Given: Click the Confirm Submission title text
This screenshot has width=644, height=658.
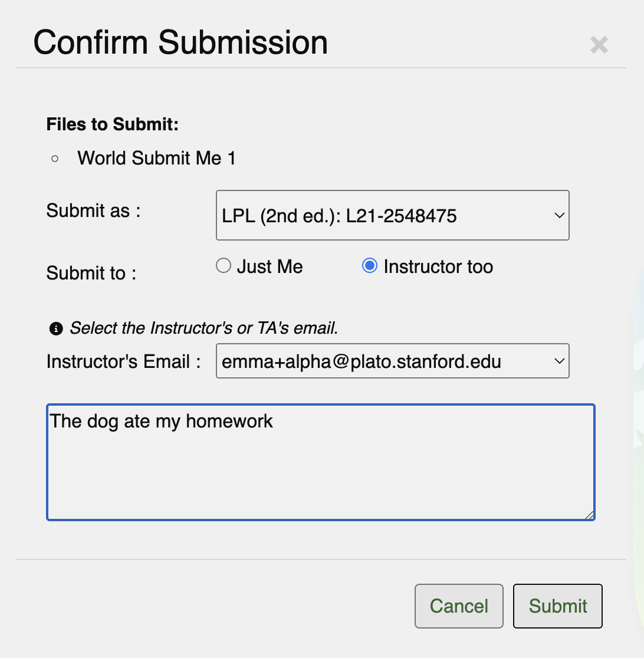Looking at the screenshot, I should [x=180, y=42].
